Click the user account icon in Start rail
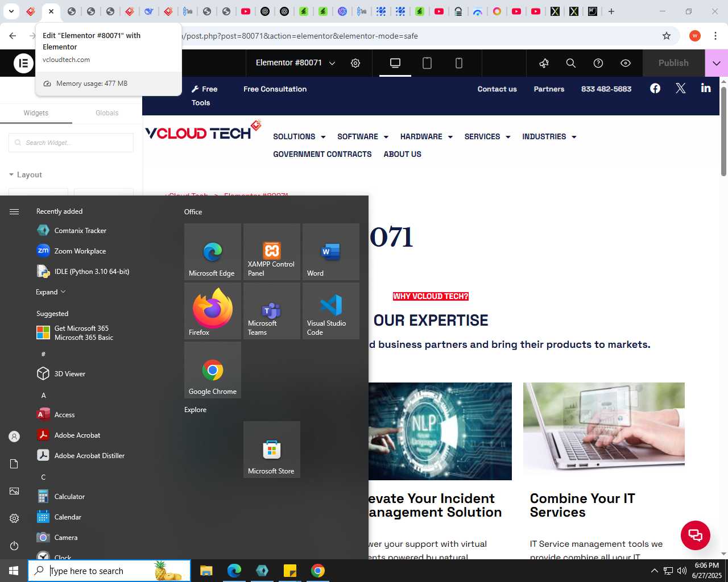The height and width of the screenshot is (582, 728). pos(14,436)
